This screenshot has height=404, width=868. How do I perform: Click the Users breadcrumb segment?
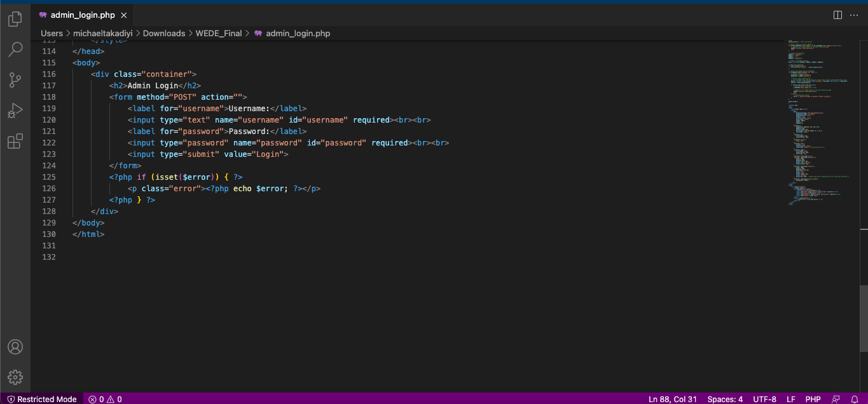click(x=52, y=33)
